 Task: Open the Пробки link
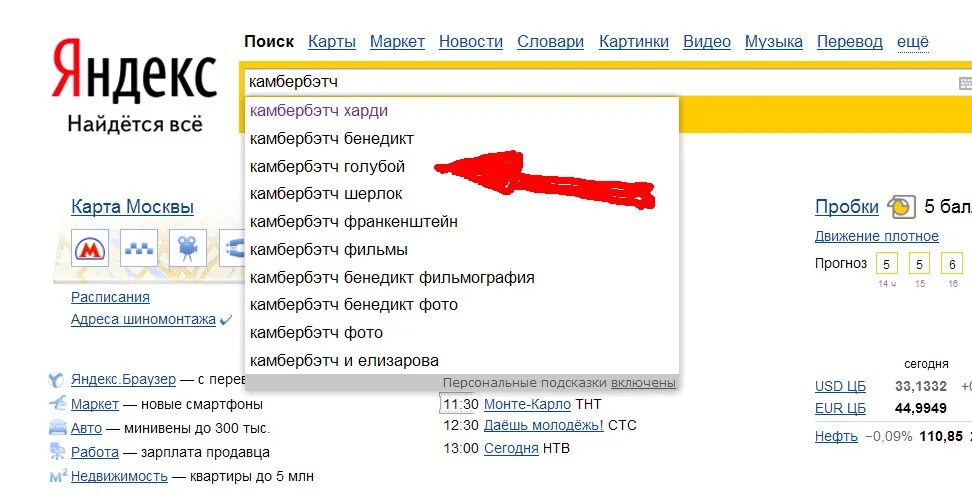(x=847, y=206)
